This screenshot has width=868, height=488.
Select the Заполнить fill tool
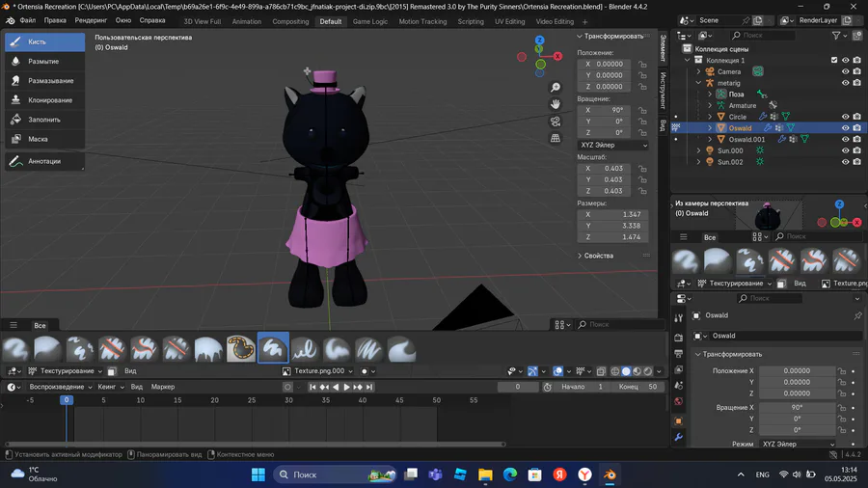(x=44, y=120)
